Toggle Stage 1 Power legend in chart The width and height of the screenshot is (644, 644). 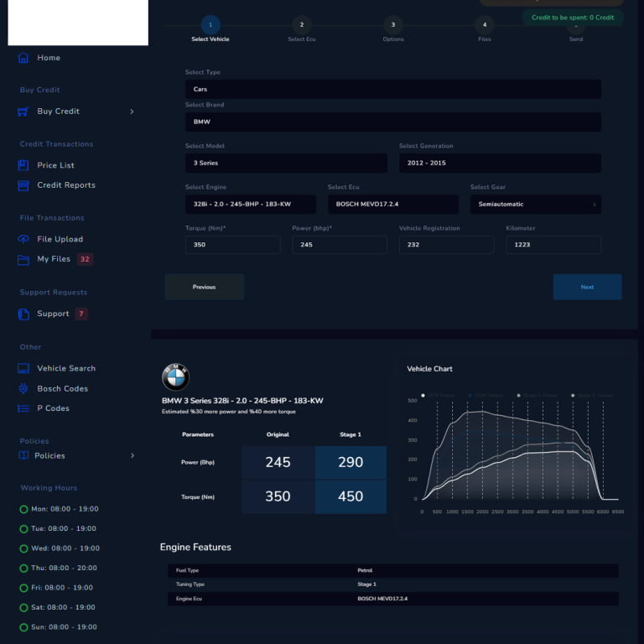[x=538, y=396]
